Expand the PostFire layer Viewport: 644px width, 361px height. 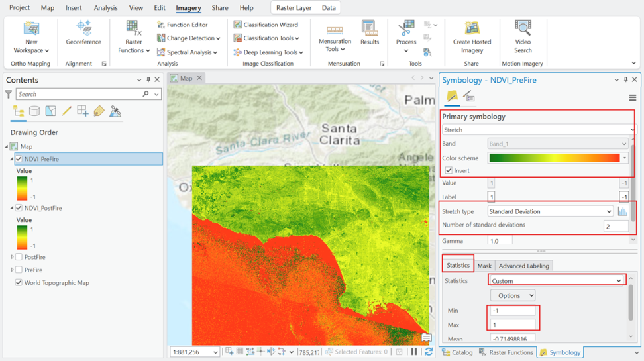tap(12, 257)
